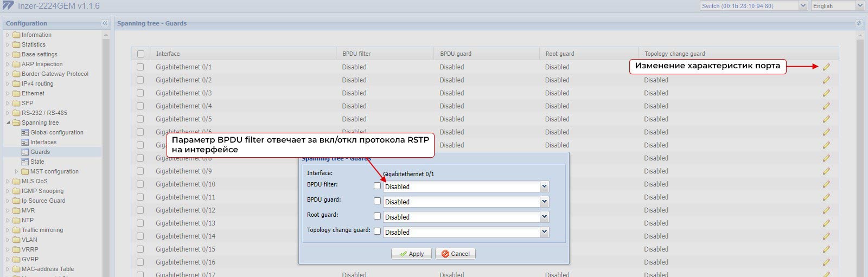This screenshot has height=277, width=868.
Task: Check the Gigabitethernet 0/5 row checkbox
Action: [x=141, y=119]
